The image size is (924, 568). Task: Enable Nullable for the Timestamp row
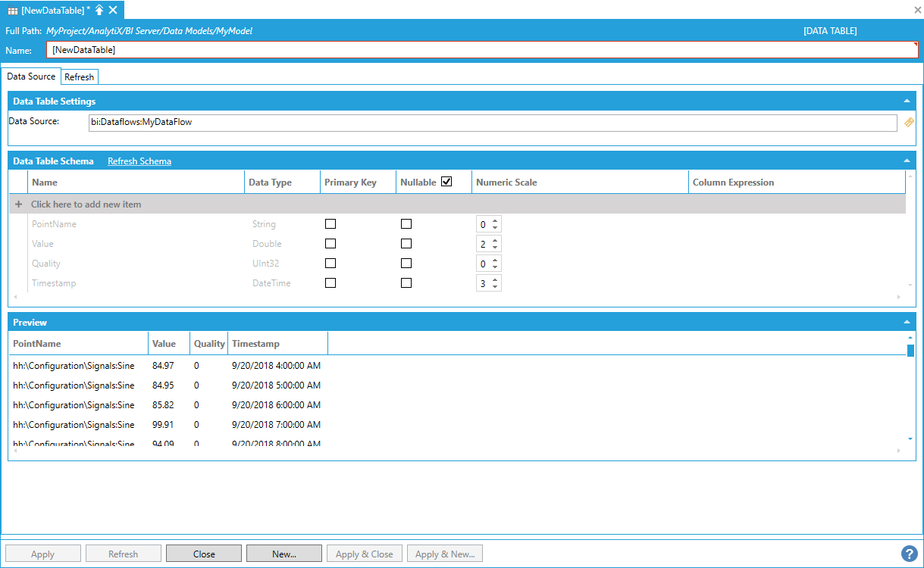tap(406, 283)
